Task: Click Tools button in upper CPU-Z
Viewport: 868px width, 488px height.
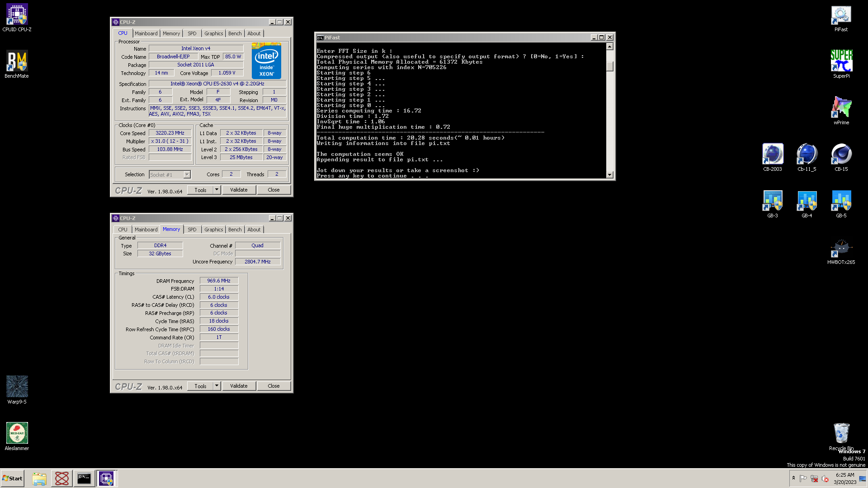Action: point(200,190)
